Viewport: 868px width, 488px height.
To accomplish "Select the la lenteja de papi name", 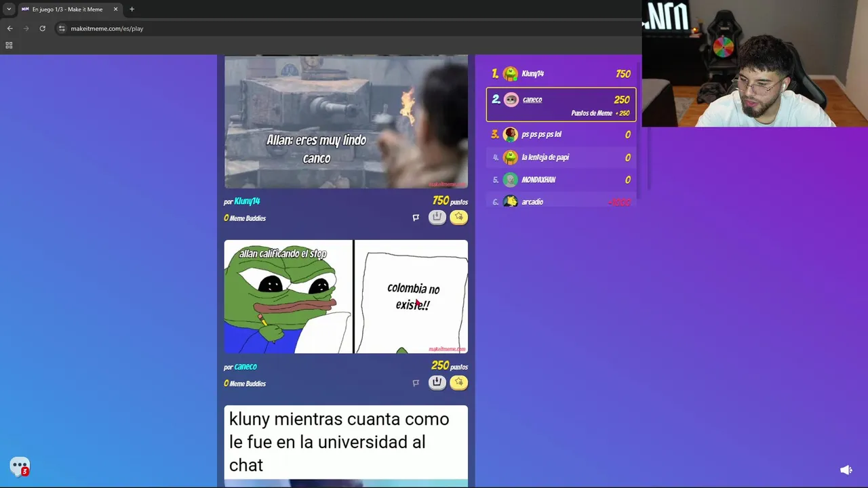I will click(x=545, y=157).
